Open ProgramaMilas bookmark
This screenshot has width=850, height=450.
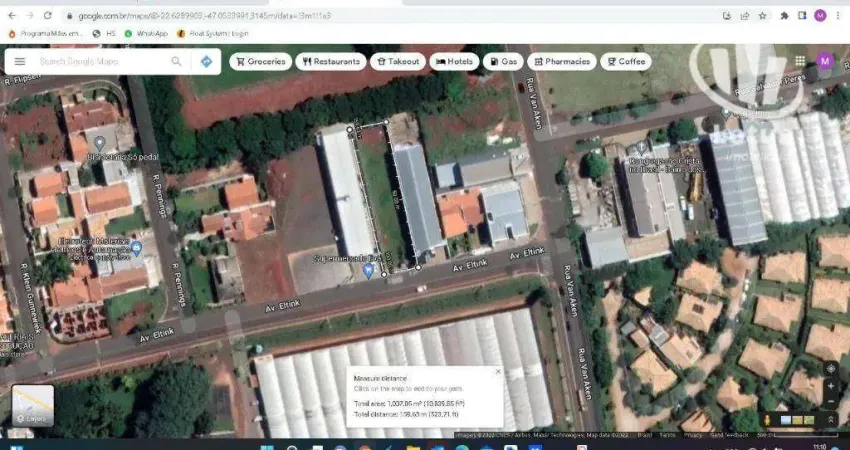(x=45, y=34)
